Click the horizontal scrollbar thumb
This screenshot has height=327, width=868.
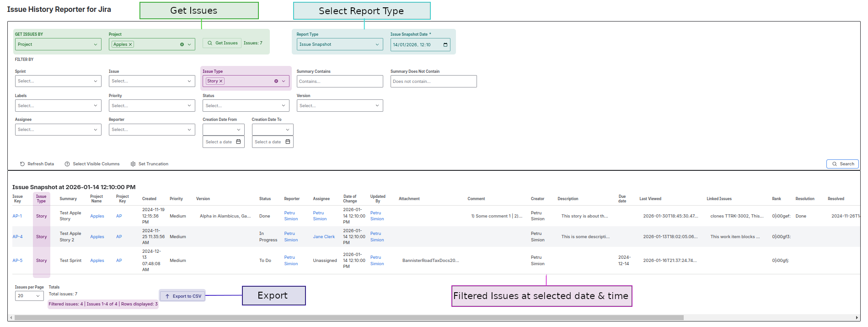tap(349, 317)
